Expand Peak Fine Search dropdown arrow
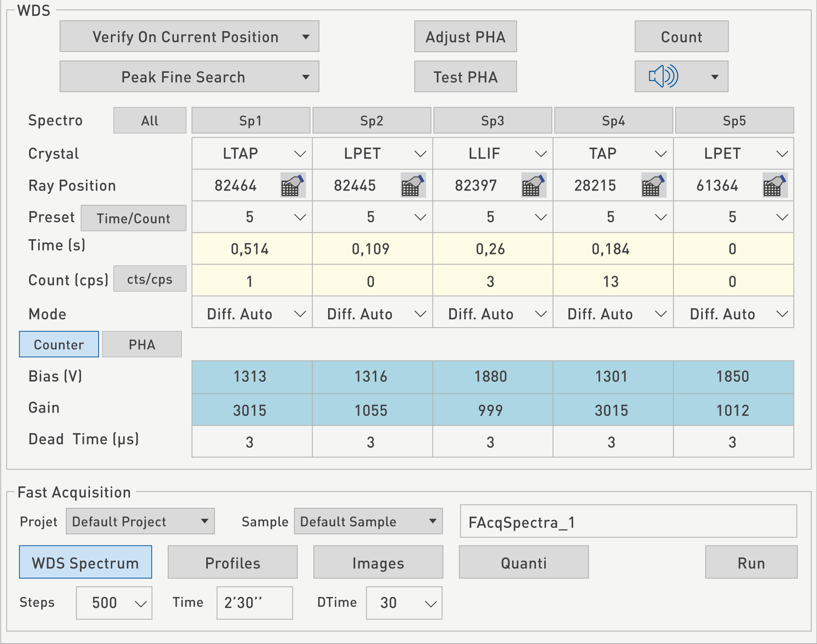 306,77
